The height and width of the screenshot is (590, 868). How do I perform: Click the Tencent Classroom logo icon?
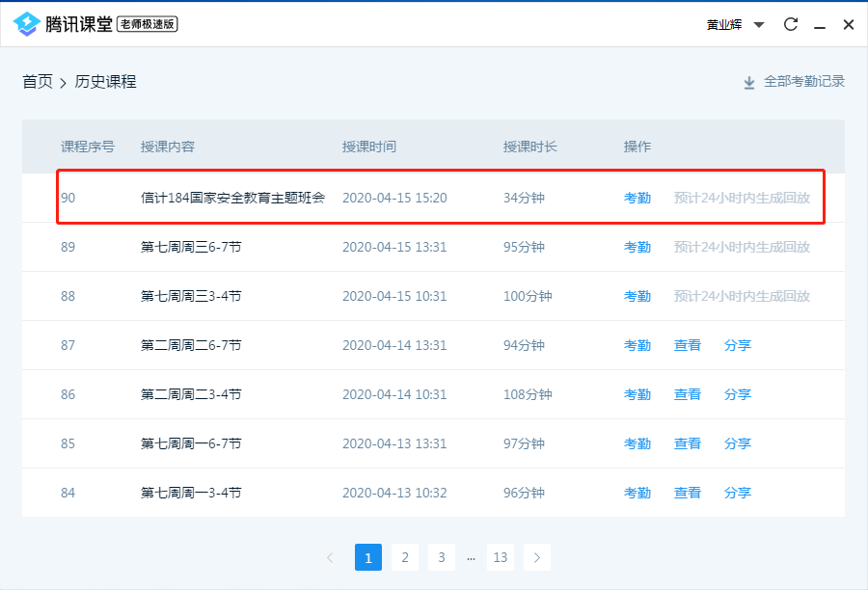(x=26, y=24)
